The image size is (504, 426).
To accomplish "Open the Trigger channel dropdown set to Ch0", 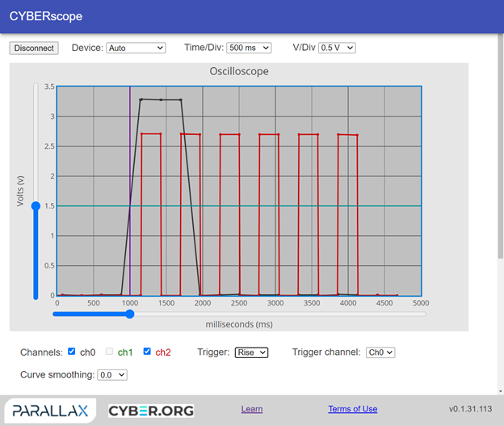I will pos(380,352).
